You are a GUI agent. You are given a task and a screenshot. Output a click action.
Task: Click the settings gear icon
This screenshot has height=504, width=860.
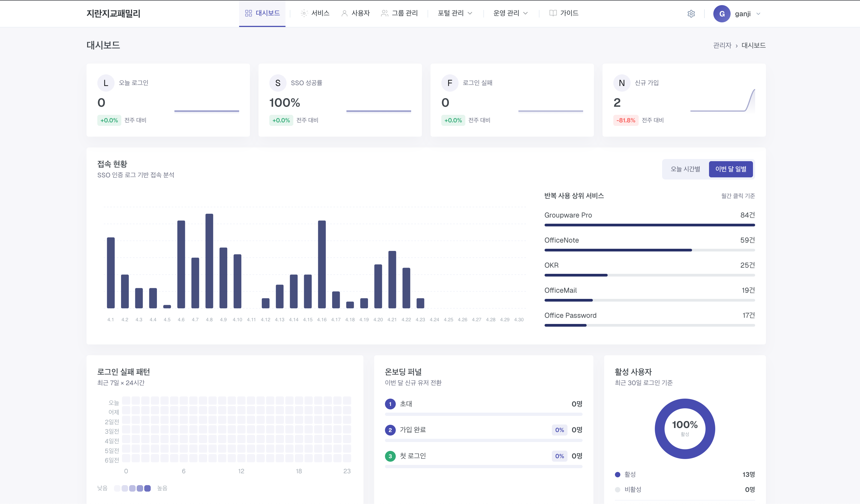pos(691,14)
